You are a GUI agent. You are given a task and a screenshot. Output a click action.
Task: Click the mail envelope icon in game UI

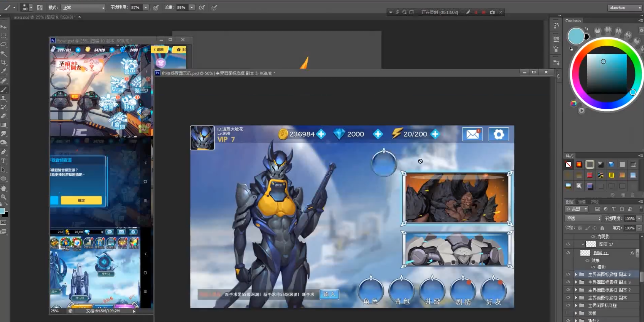[x=472, y=134]
